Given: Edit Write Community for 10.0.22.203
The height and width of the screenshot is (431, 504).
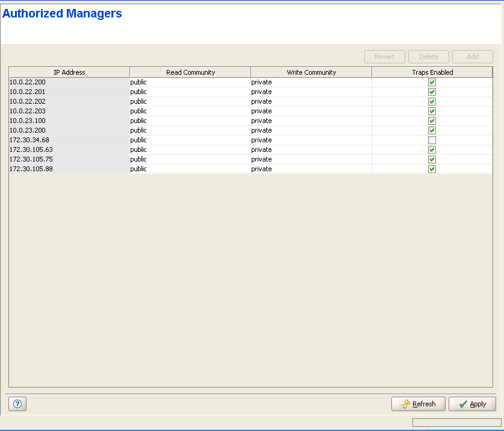Looking at the screenshot, I should click(311, 111).
